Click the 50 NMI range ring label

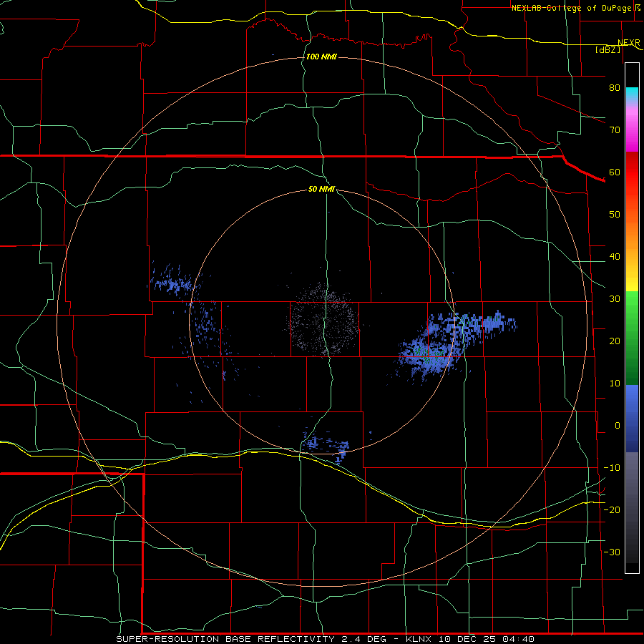pos(321,190)
